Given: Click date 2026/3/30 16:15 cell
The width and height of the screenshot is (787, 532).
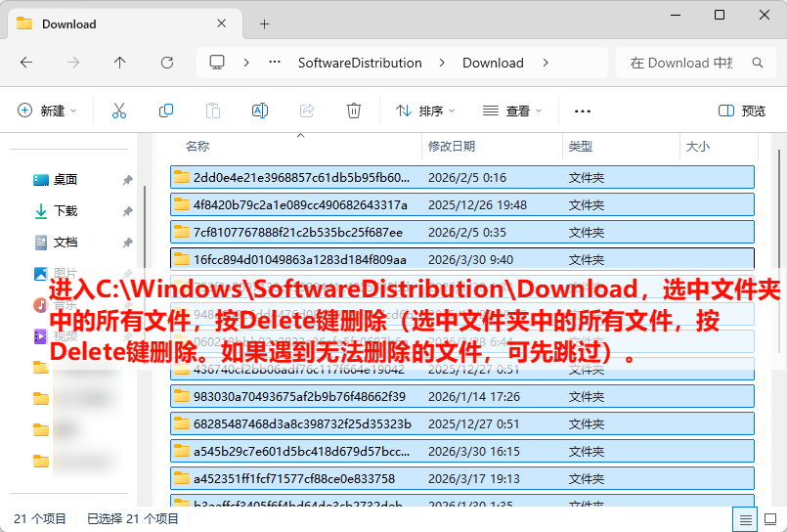Looking at the screenshot, I should [x=474, y=451].
